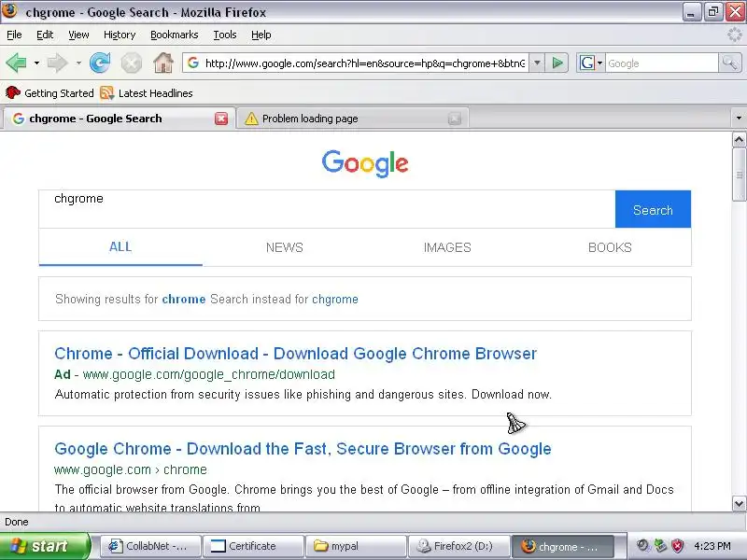Open the Latest Headlines feed bookmark
This screenshot has height=560, width=747.
[147, 92]
